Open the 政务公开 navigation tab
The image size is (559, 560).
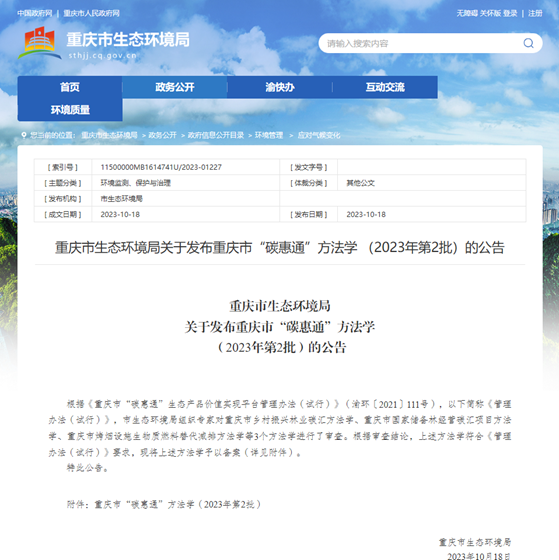point(175,87)
